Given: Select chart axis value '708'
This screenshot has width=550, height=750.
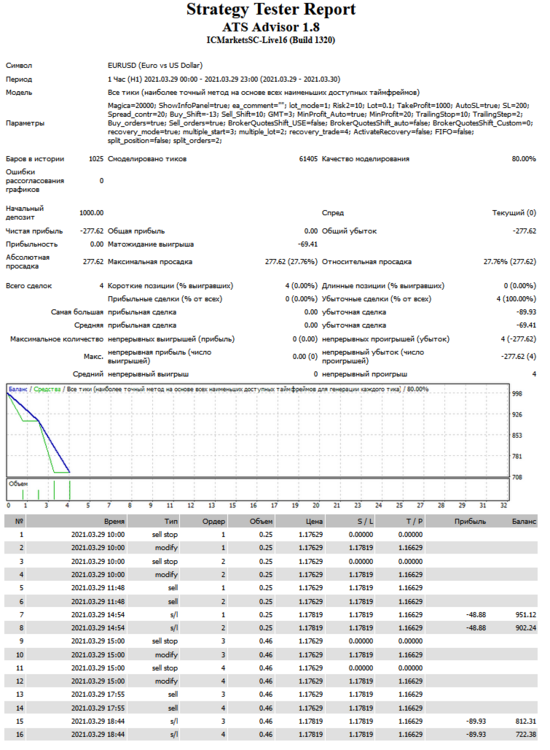Looking at the screenshot, I should (517, 477).
